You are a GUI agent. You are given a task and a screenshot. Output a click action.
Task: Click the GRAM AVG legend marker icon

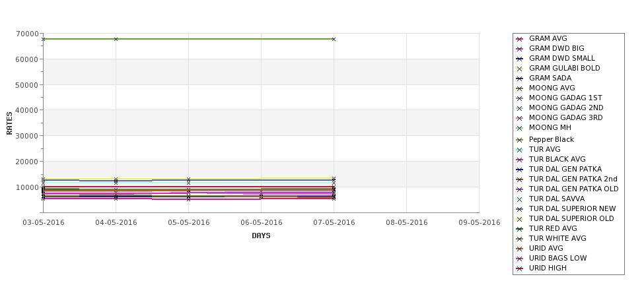tap(519, 39)
